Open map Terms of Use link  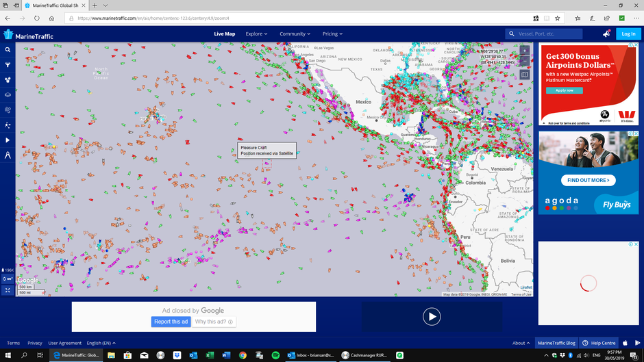(x=521, y=294)
